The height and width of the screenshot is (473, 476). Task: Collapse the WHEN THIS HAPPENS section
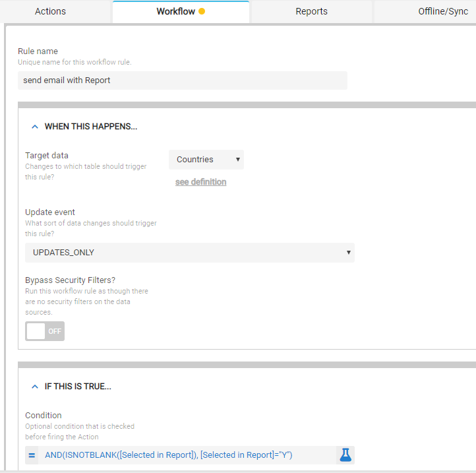click(x=35, y=127)
